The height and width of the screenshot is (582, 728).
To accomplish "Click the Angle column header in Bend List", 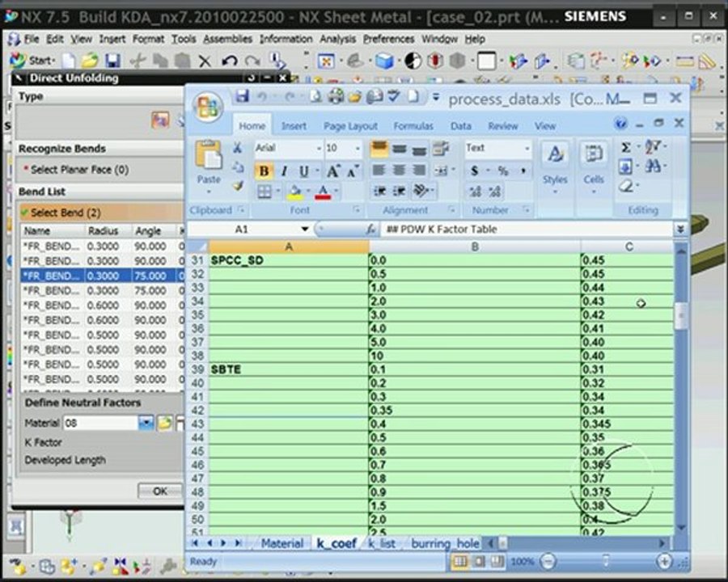I will coord(154,230).
